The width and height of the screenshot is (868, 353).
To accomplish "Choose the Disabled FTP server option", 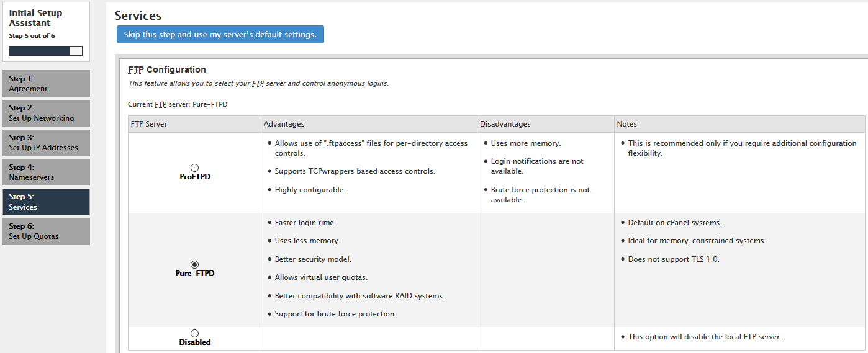I will pyautogui.click(x=194, y=333).
